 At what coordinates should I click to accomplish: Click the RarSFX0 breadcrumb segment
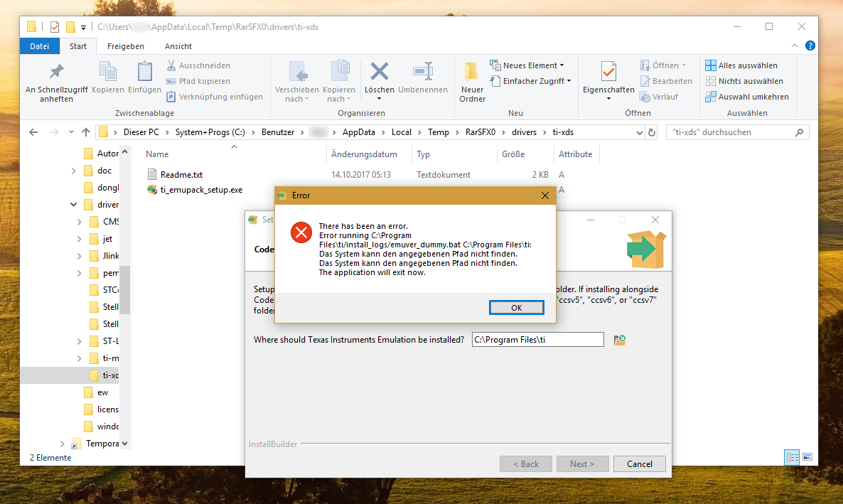click(x=480, y=132)
